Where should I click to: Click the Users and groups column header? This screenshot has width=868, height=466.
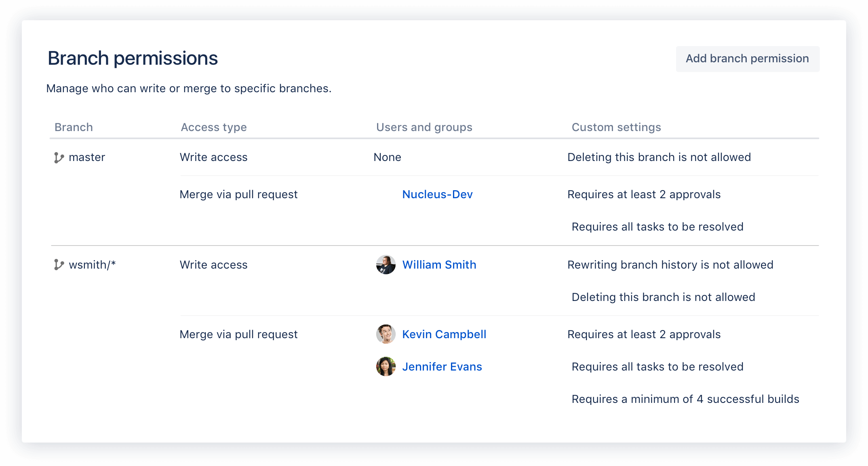tap(424, 127)
